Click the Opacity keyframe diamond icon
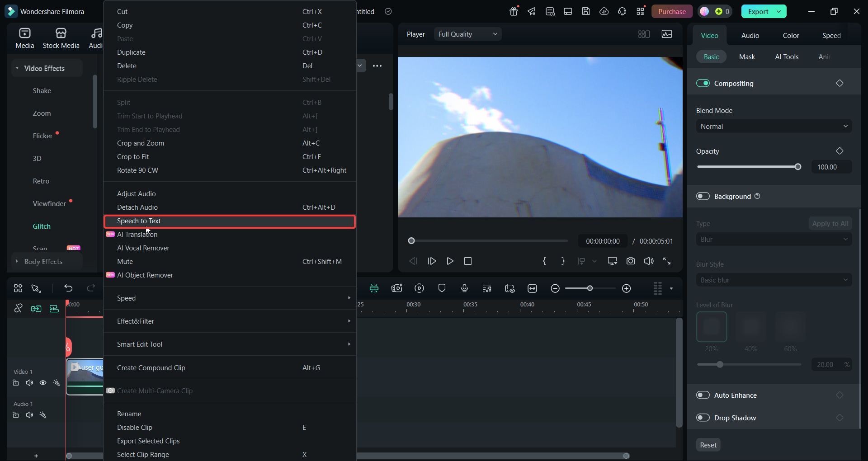This screenshot has height=461, width=868. click(x=840, y=151)
